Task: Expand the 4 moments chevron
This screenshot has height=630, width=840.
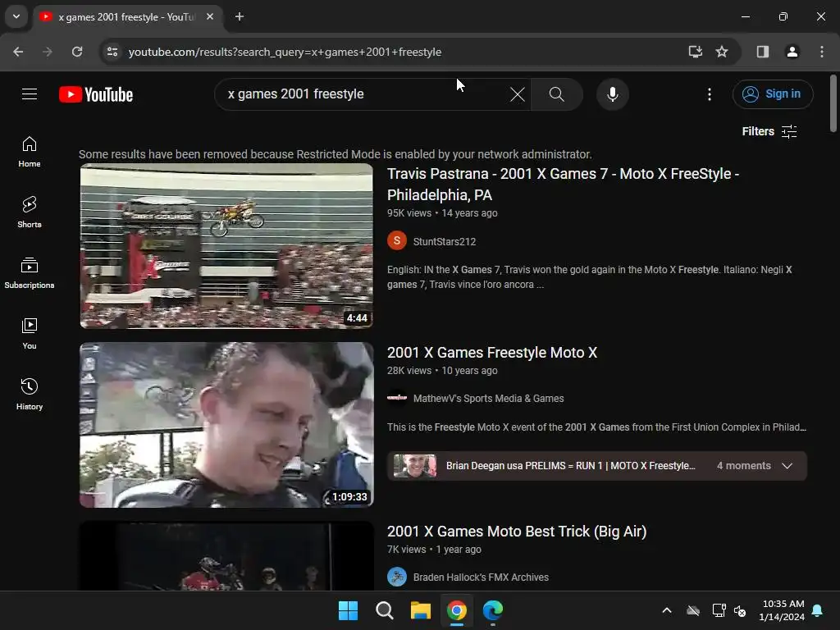Action: click(787, 466)
